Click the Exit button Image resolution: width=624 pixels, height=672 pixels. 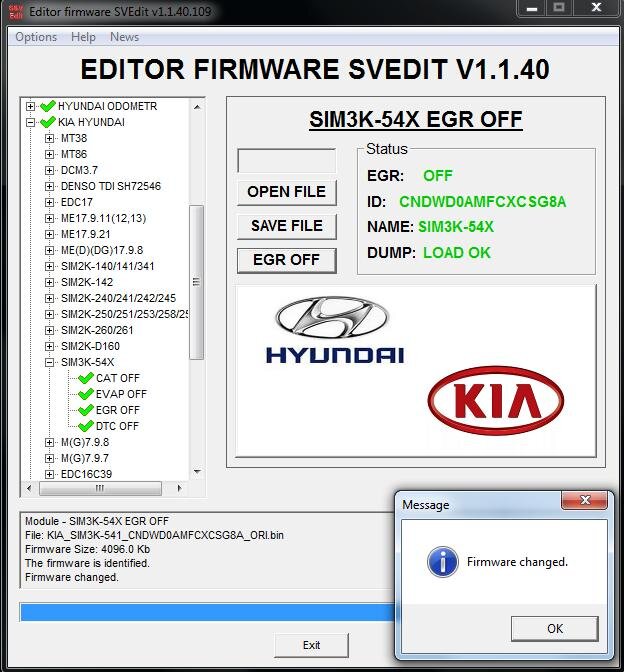coord(312,645)
